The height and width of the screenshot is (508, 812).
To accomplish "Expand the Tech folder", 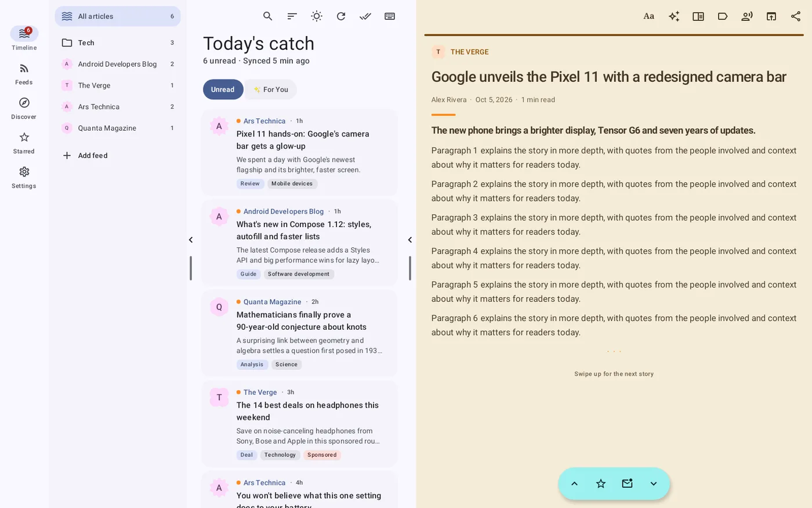I will [118, 42].
